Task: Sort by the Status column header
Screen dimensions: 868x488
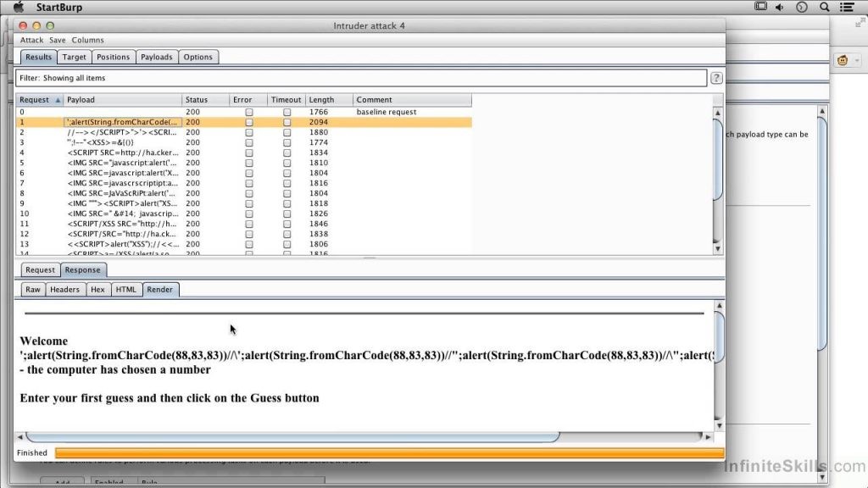Action: (205, 100)
